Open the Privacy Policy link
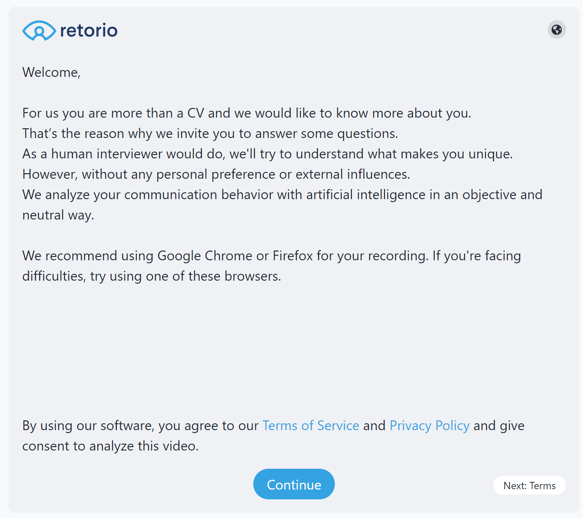The image size is (583, 518). [x=429, y=425]
